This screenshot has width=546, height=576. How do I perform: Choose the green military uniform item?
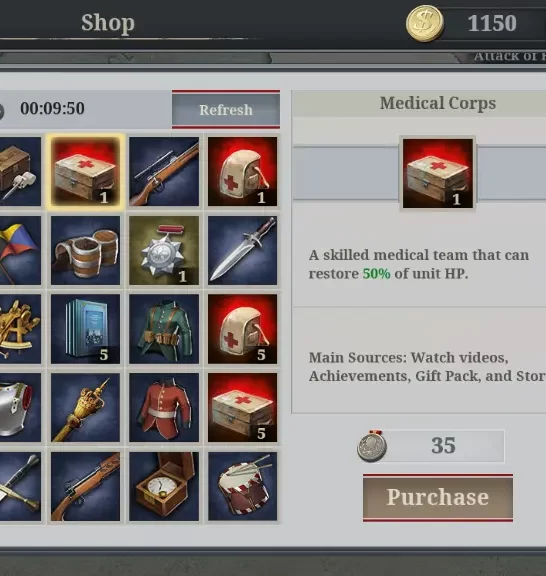[164, 329]
